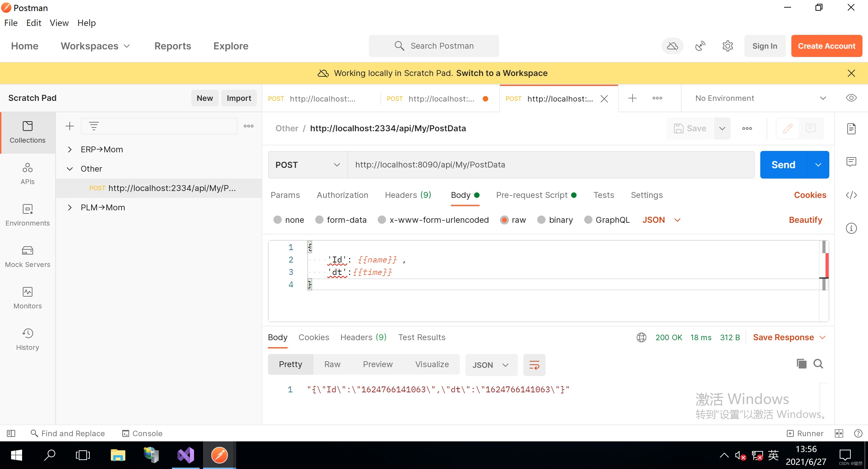Click the Beautify link
Image resolution: width=868 pixels, height=469 pixels.
805,220
